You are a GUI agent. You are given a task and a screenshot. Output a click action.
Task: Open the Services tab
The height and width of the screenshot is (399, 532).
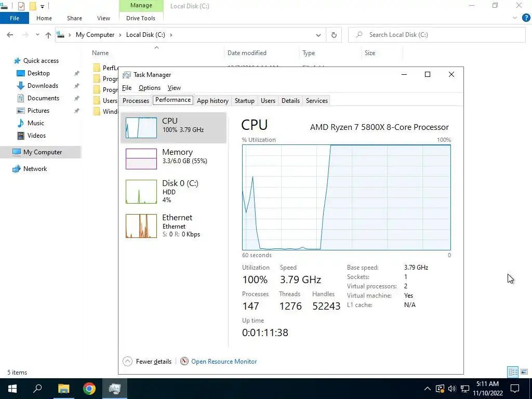(x=316, y=101)
